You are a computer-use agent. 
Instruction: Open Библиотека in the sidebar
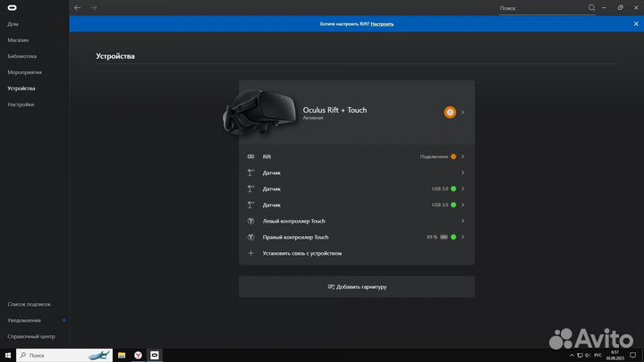[22, 56]
